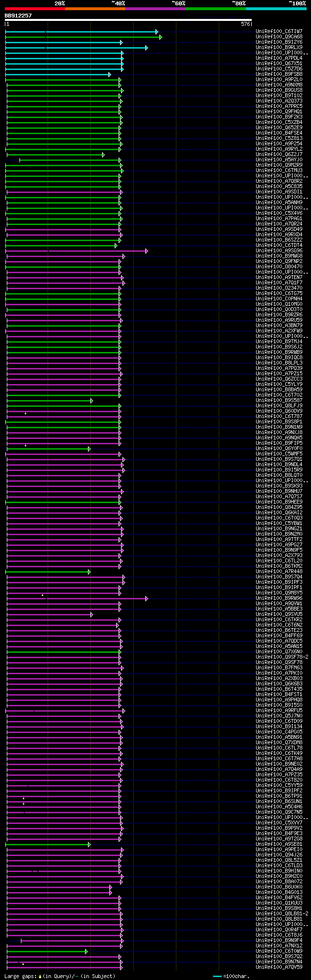Click the green alignment bar of Q9CA68

pyautogui.click(x=84, y=37)
